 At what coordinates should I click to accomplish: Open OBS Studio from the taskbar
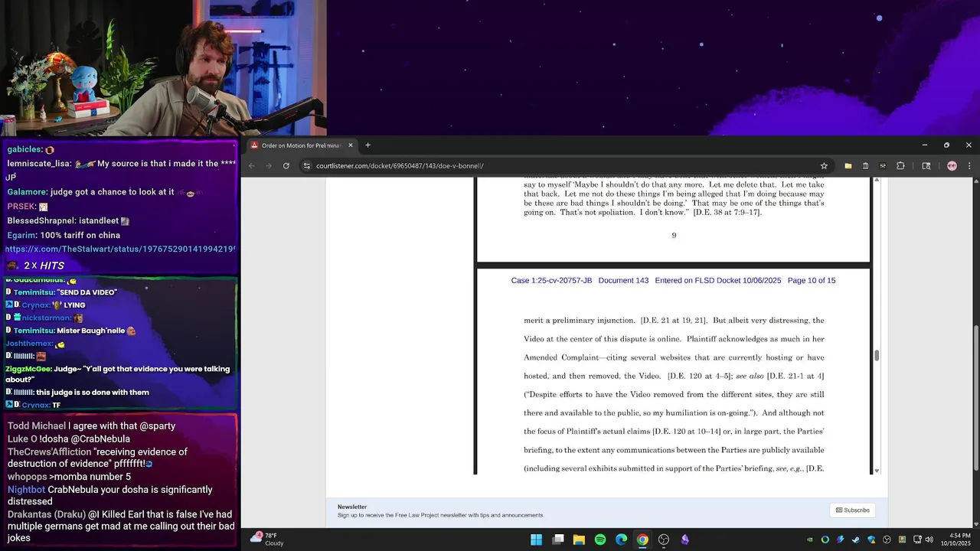(x=664, y=540)
